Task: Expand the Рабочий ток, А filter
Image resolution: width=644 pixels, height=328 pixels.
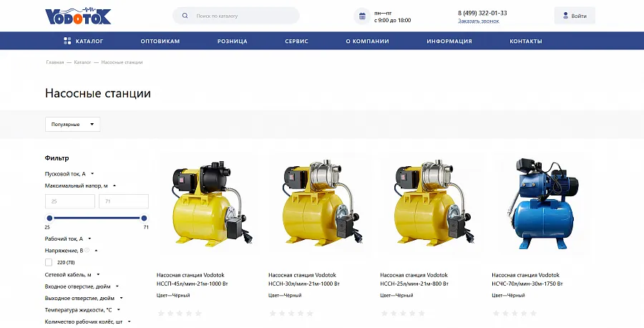Action: pos(68,238)
